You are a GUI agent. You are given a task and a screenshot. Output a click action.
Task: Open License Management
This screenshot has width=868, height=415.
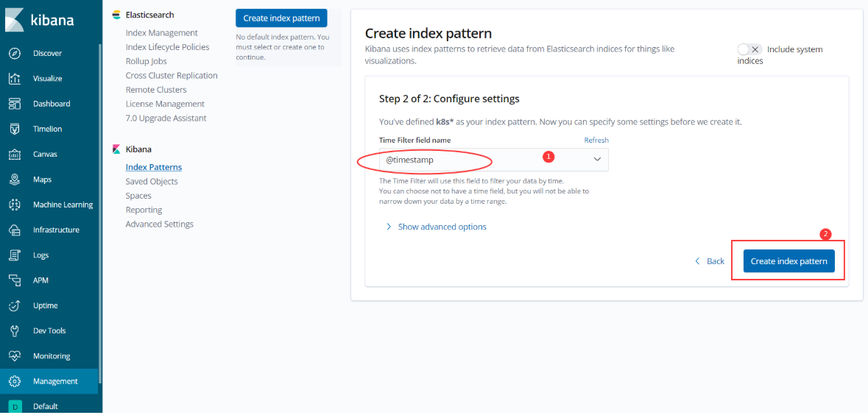[x=165, y=104]
